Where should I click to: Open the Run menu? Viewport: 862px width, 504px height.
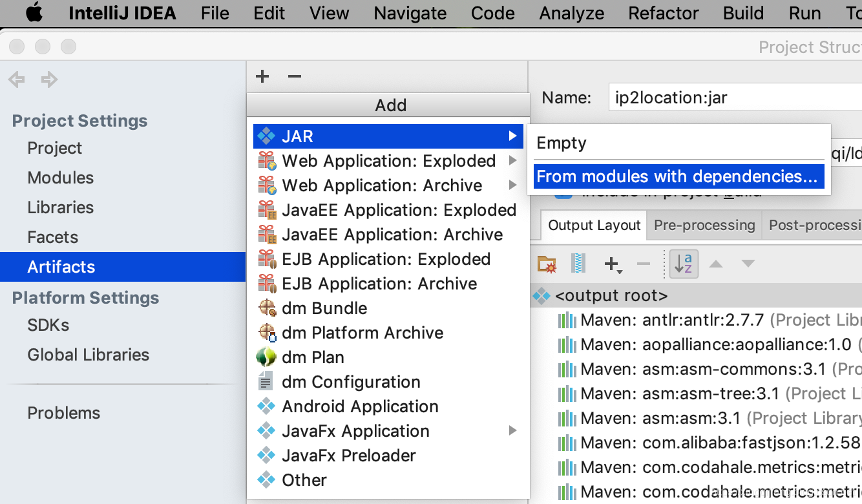click(805, 13)
